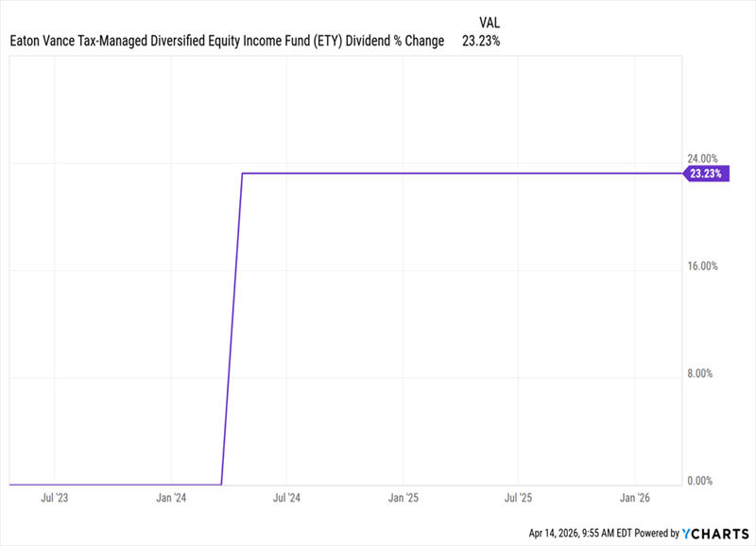Select the Jul '24 x-axis date label
Viewport: 756px width, 546px height.
click(286, 497)
